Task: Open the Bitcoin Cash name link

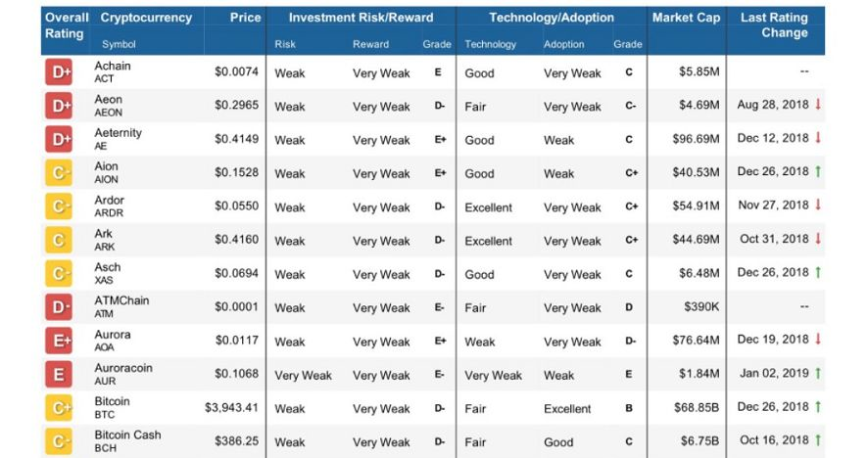Action: tap(128, 435)
